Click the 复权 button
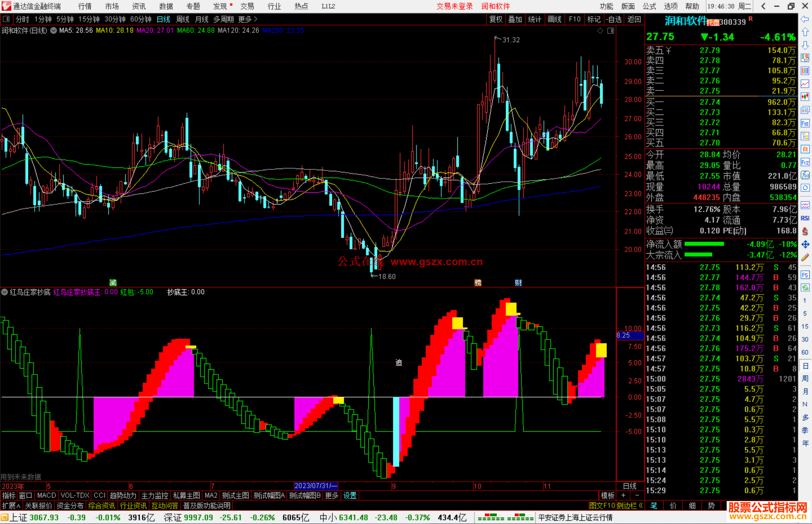 coord(495,19)
